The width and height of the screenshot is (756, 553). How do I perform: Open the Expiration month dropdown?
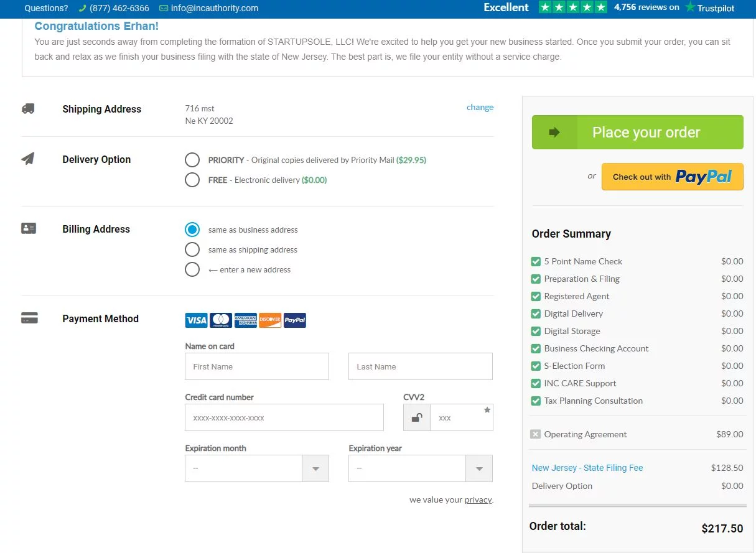coord(256,468)
